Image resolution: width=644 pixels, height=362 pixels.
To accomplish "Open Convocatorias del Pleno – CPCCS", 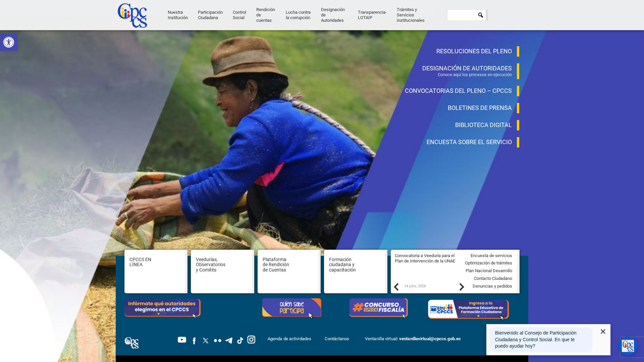I will point(458,91).
